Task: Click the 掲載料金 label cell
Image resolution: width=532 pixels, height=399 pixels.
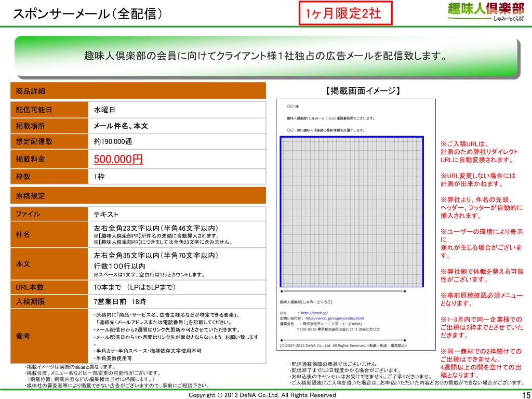Action: pyautogui.click(x=49, y=159)
